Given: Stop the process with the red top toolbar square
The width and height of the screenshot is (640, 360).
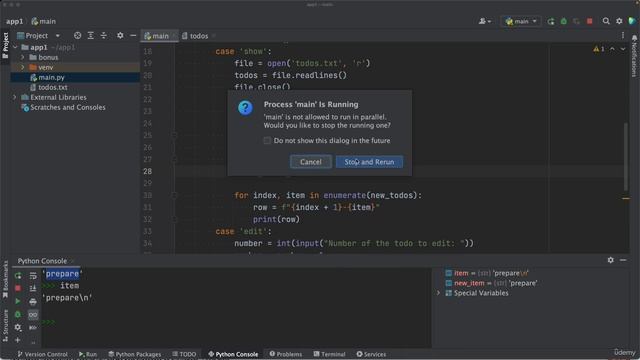Looking at the screenshot, I should [x=589, y=21].
